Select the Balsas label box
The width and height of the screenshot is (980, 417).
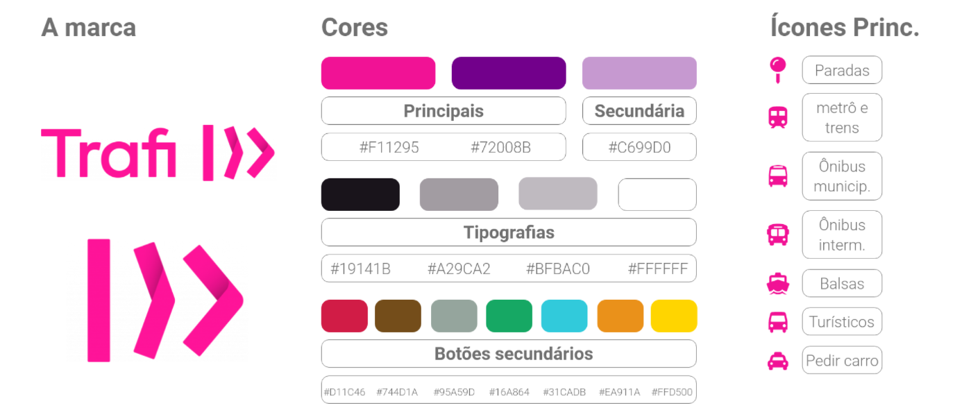(x=842, y=284)
